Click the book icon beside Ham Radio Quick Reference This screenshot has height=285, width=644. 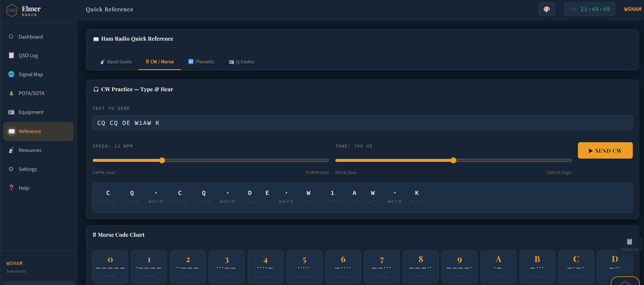(x=96, y=39)
